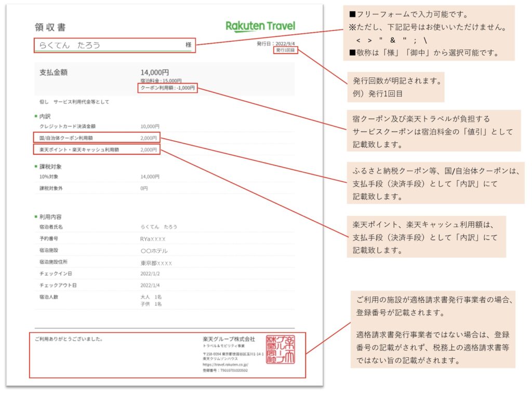Image resolution: width=532 pixels, height=393 pixels.
Task: Click the チェックアウト日 row label
Action: click(58, 285)
